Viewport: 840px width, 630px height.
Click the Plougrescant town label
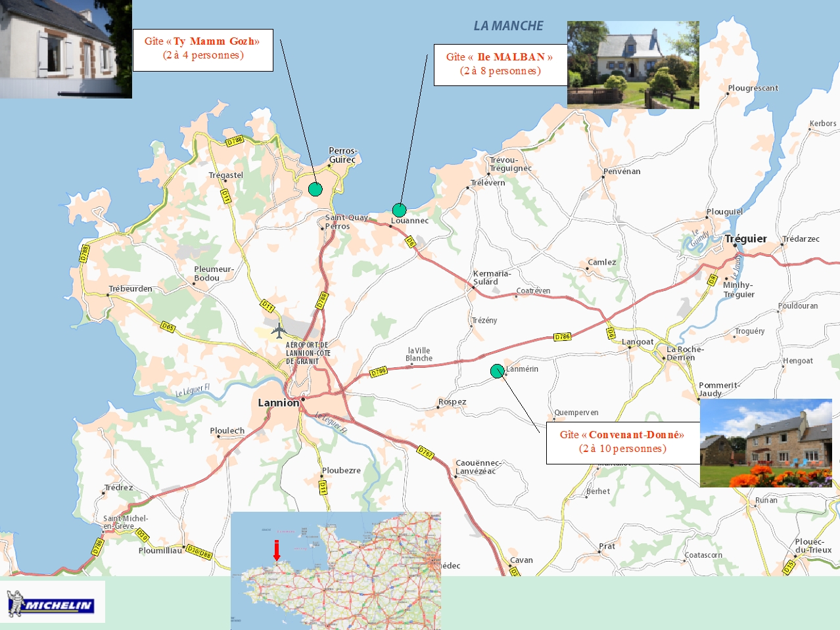753,88
